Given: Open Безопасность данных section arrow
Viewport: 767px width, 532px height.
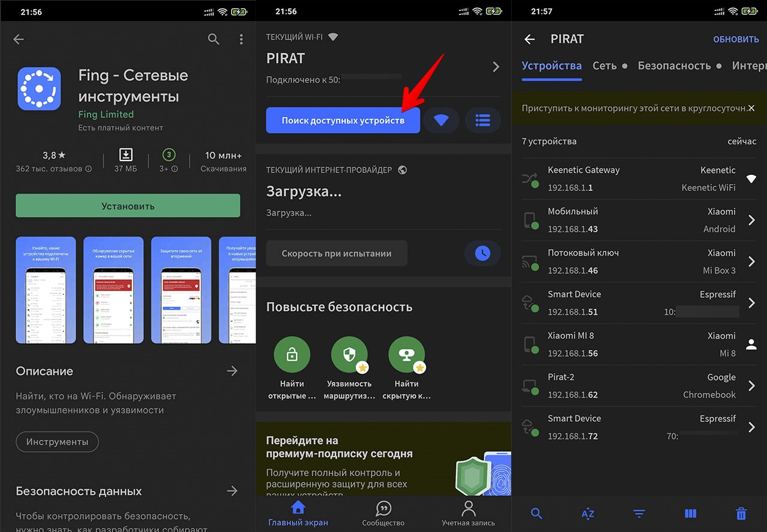Looking at the screenshot, I should click(232, 491).
